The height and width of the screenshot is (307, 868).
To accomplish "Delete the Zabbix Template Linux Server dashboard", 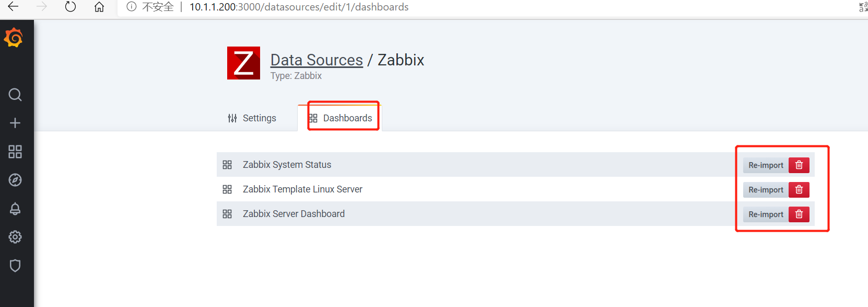I will pyautogui.click(x=799, y=190).
